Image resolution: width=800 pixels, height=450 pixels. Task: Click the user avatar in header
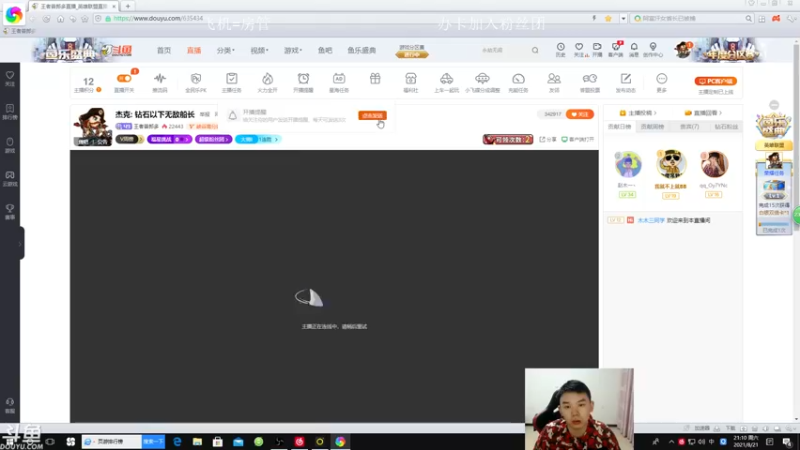pyautogui.click(x=683, y=50)
